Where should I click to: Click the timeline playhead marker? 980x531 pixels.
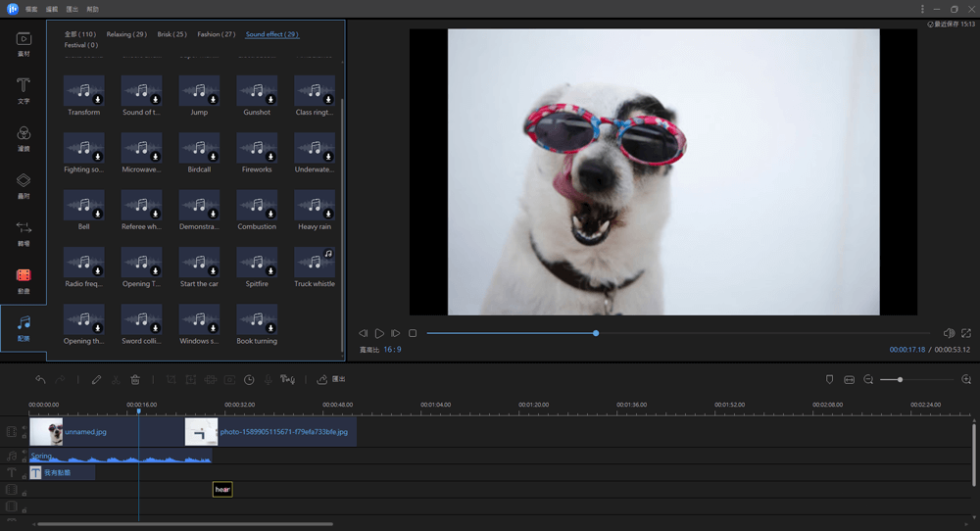click(x=139, y=411)
